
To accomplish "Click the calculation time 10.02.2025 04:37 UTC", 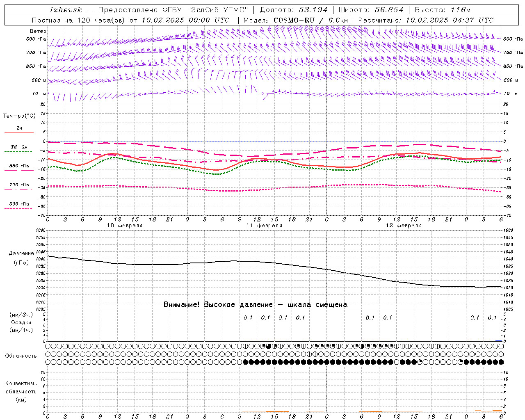I will point(450,20).
